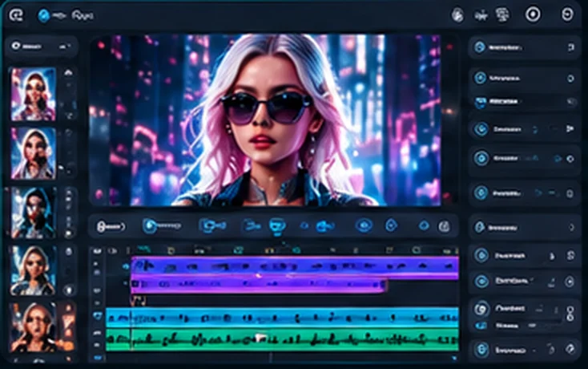
Task: Click the small drop-shaped icon left of the toolbar's last icon
Action: [x=424, y=225]
